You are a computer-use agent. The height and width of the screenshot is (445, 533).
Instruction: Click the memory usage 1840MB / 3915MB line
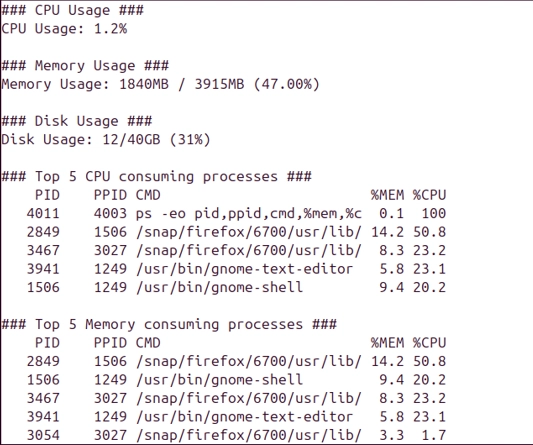point(160,84)
